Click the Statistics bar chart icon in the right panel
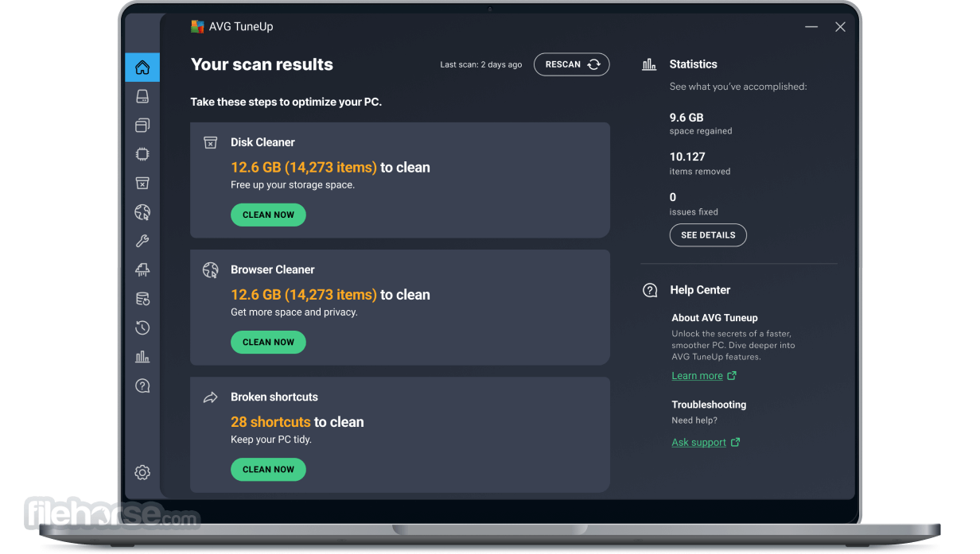Viewport: 980px width, 554px height. (x=649, y=64)
